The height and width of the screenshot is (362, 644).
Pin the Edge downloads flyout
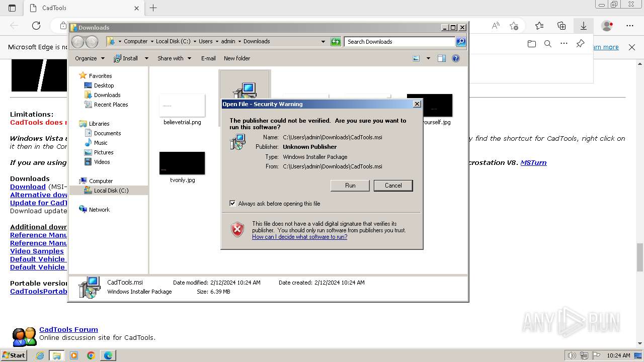pyautogui.click(x=580, y=44)
